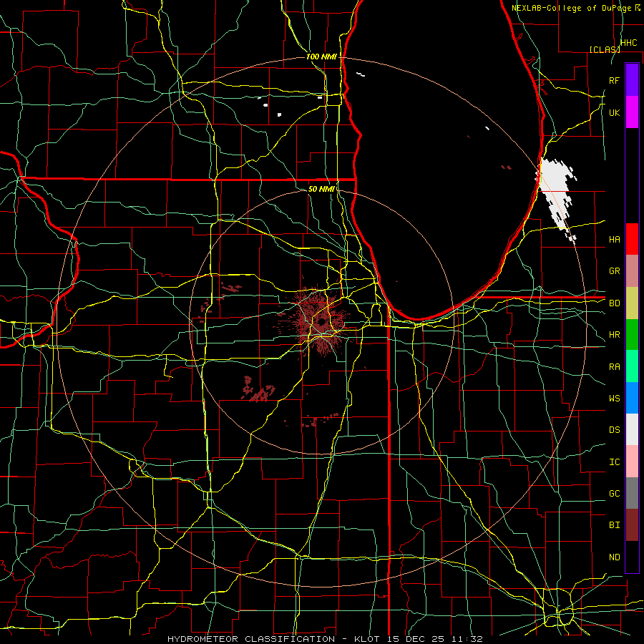644x644 pixels.
Task: Click the ND legend label
Action: pyautogui.click(x=615, y=557)
